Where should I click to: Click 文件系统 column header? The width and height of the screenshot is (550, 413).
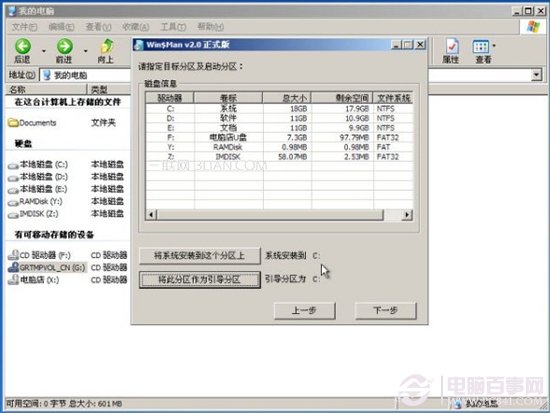pyautogui.click(x=393, y=98)
